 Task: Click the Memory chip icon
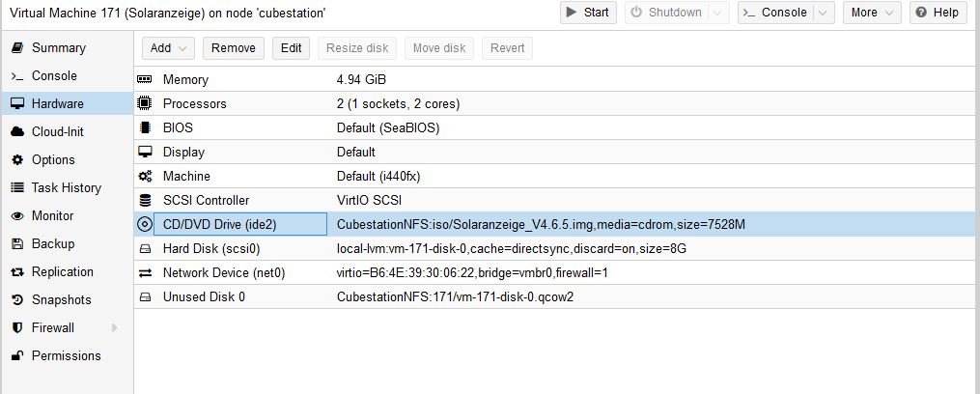145,79
